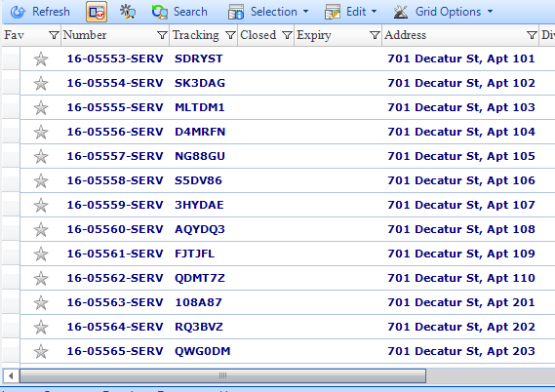Click the filter icon on Closed column
555x392 pixels.
(x=287, y=35)
